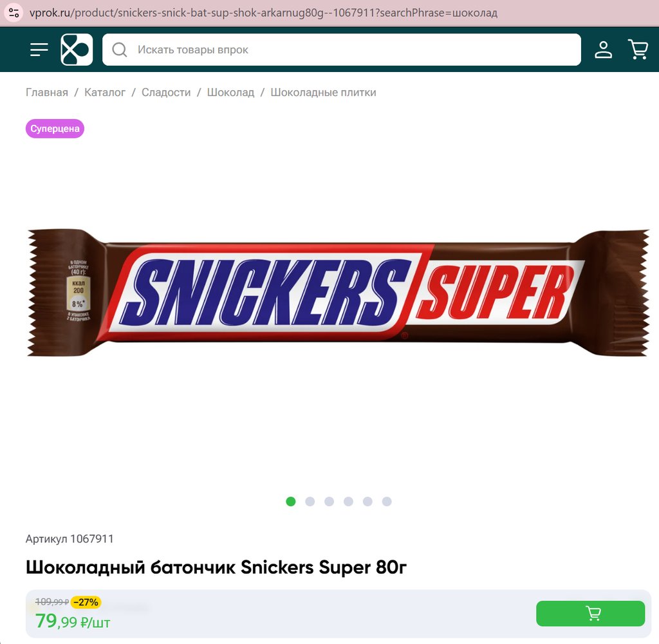The height and width of the screenshot is (644, 659).
Task: Select the second product image dot
Action: pyautogui.click(x=310, y=502)
